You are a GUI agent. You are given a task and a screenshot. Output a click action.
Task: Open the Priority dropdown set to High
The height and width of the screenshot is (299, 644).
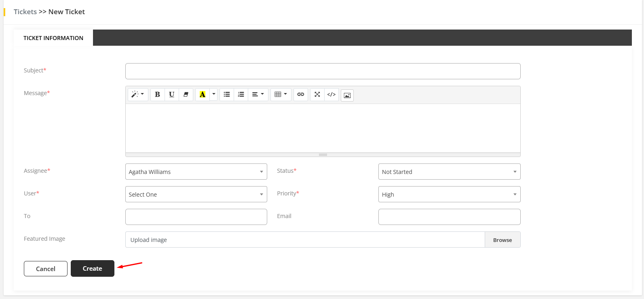[x=449, y=194]
